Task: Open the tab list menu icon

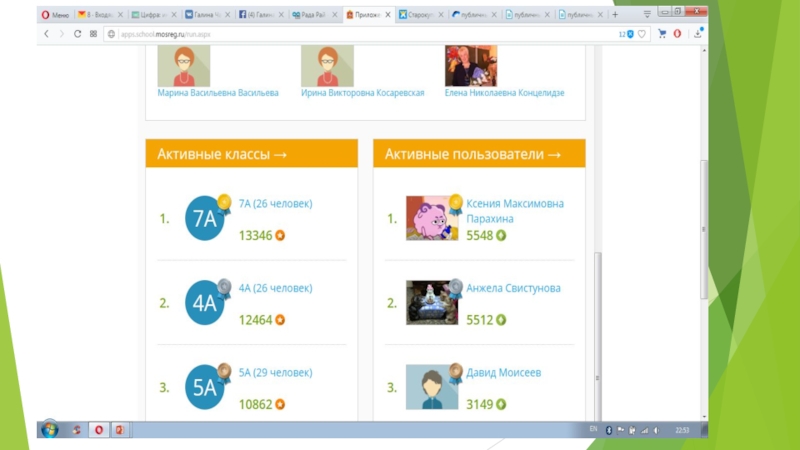Action: [x=647, y=14]
